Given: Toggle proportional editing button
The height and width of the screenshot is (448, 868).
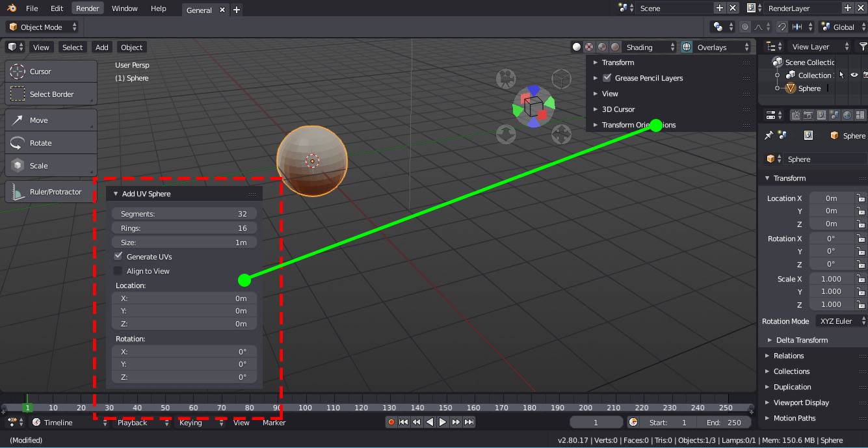Looking at the screenshot, I should pos(745,27).
